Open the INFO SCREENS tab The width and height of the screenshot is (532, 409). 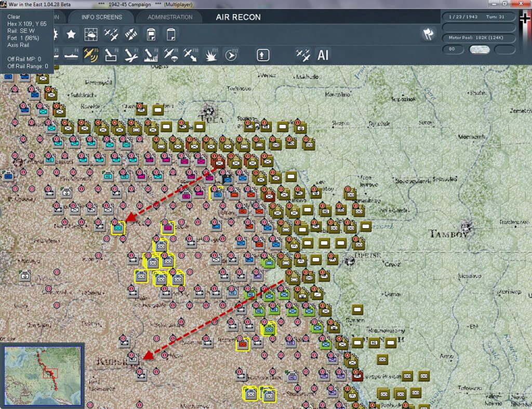pyautogui.click(x=101, y=17)
